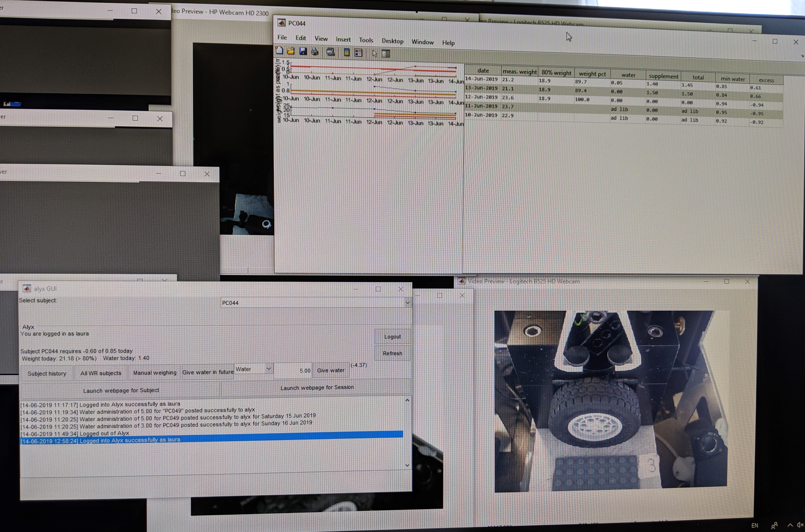Open Window menu in PC044 window
Viewport: 805px width, 532px height.
pos(422,42)
